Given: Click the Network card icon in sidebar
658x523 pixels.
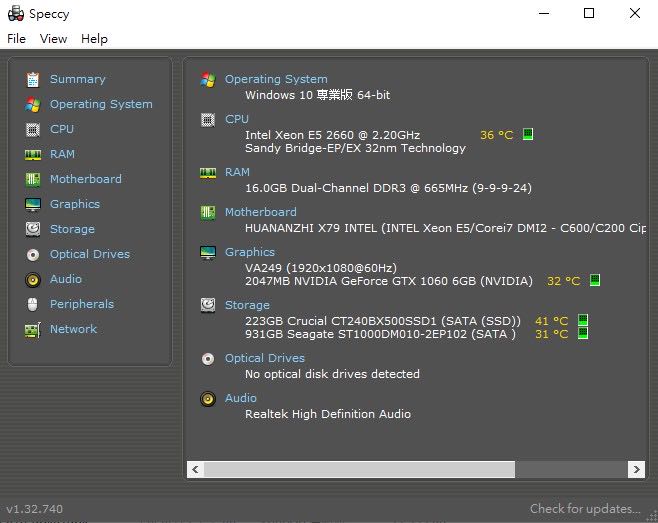Looking at the screenshot, I should click(x=33, y=329).
